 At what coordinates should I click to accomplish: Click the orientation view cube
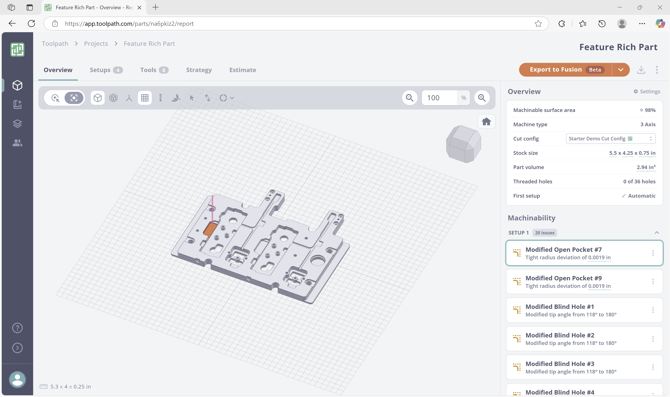pos(464,144)
